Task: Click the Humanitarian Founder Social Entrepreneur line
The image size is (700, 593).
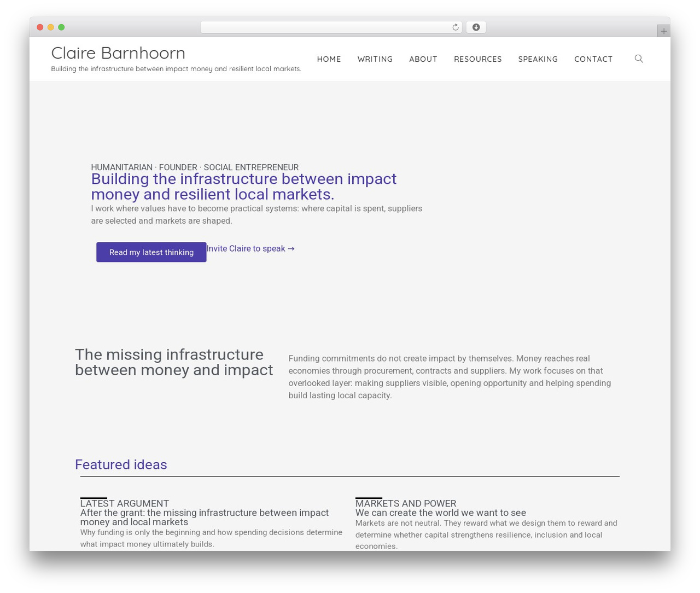Action: click(195, 167)
